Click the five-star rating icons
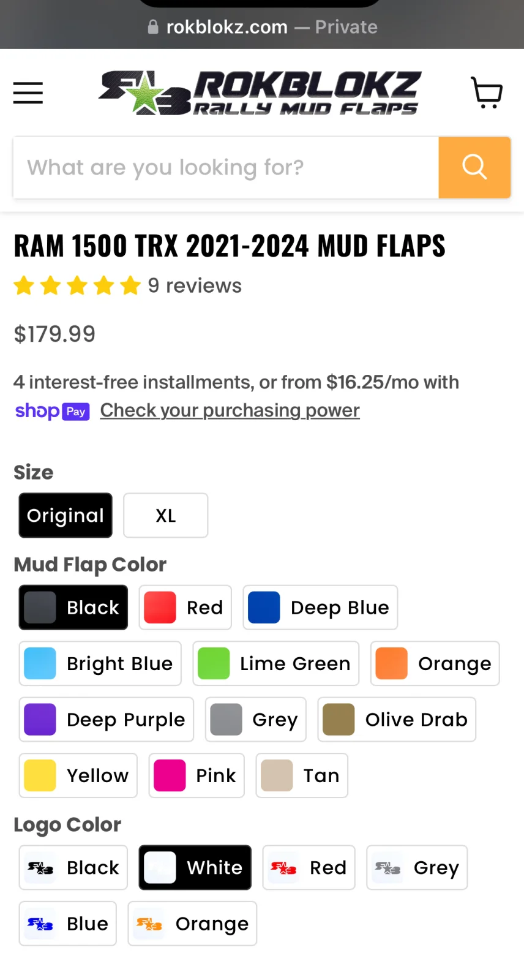 tap(77, 285)
